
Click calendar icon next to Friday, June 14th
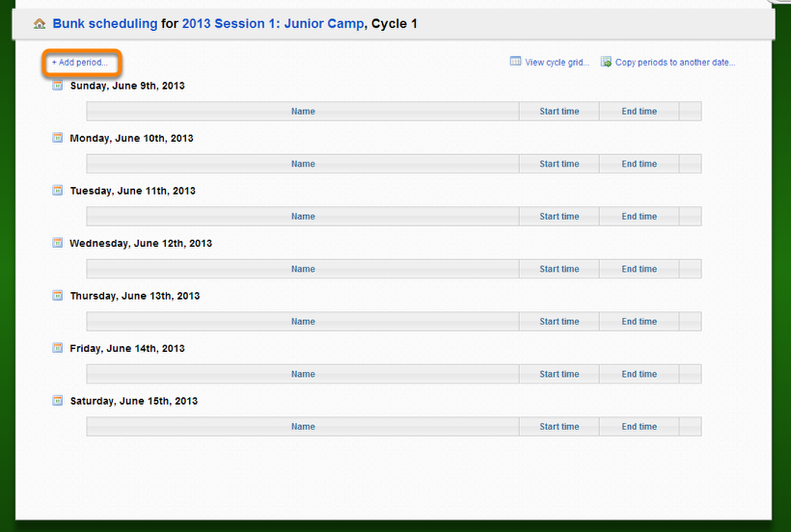(x=58, y=348)
